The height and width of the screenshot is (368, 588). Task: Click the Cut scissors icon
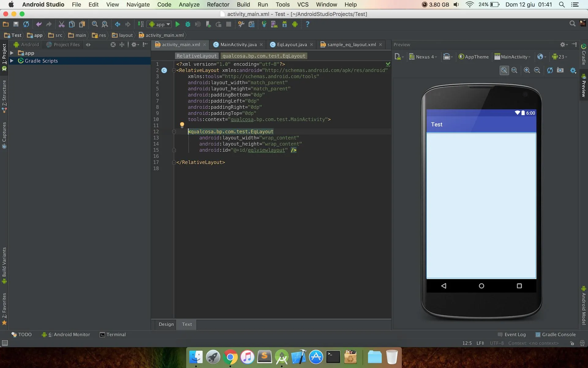click(62, 24)
